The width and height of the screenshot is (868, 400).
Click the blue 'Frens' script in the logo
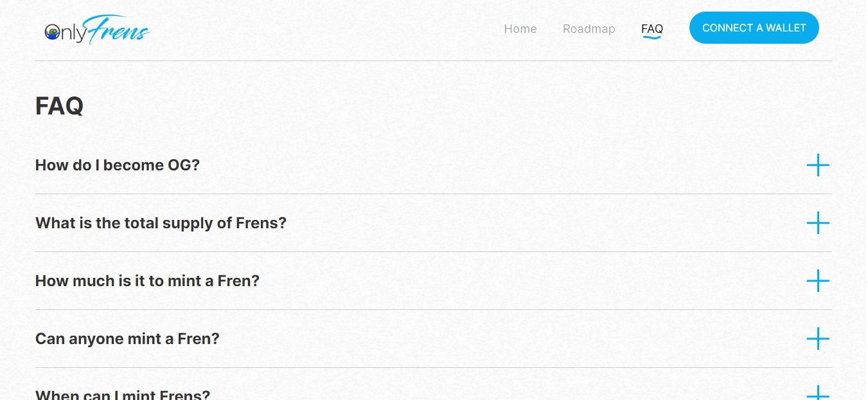[117, 30]
